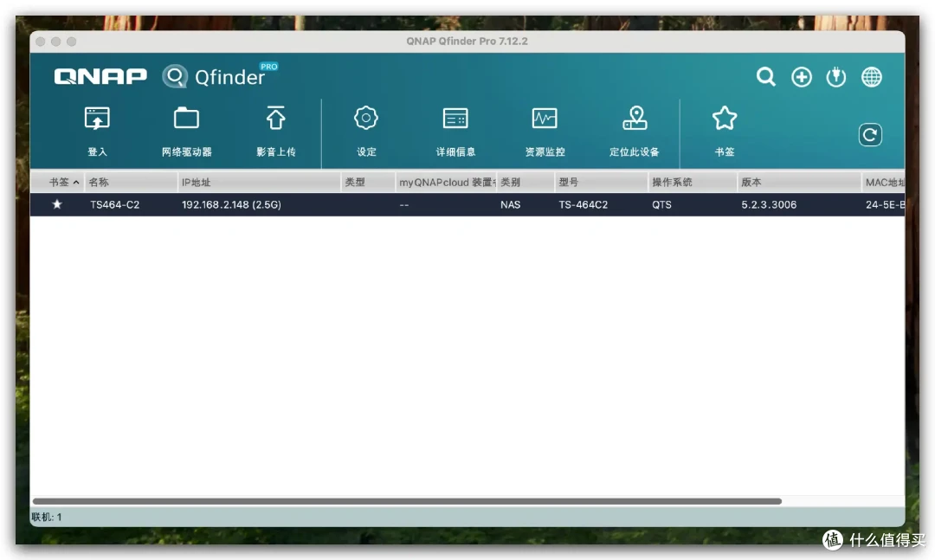Click the QNAP logo
935x560 pixels.
100,76
